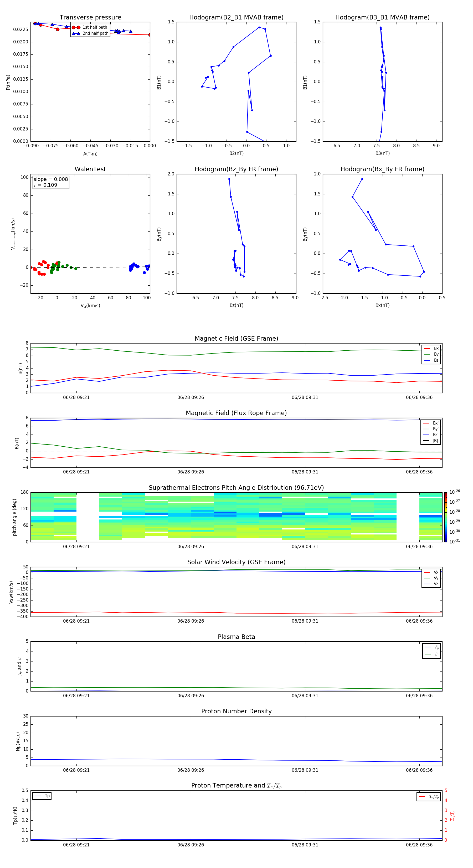
Task: Select the Suprathermal Electrons Pitch Angle Distribution title
Action: 236,488
